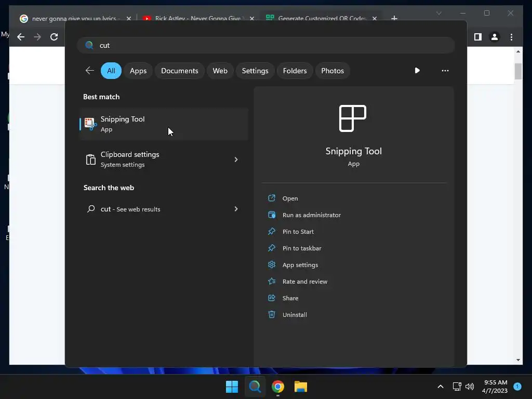This screenshot has height=399, width=532.
Task: Click the Uninstall trash icon
Action: [x=271, y=314]
